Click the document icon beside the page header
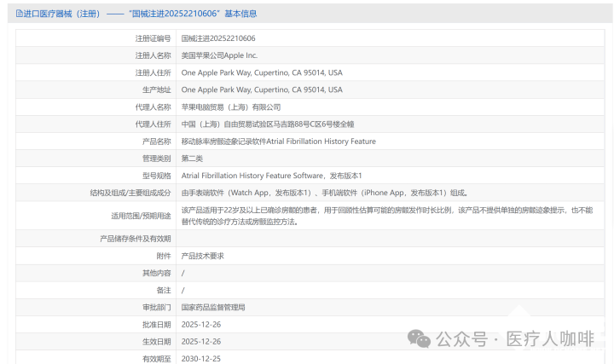The width and height of the screenshot is (614, 364). click(x=20, y=14)
